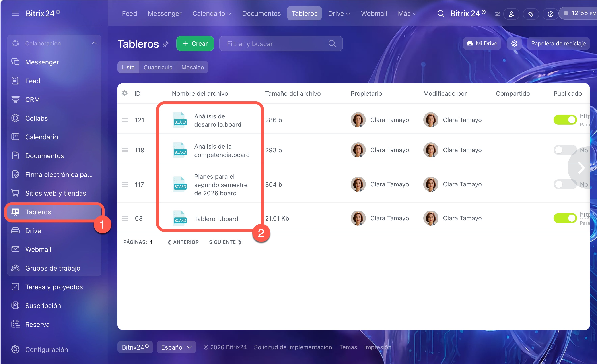Screen dimensions: 597x364
Task: Click the search magnifier in top bar
Action: click(x=441, y=14)
